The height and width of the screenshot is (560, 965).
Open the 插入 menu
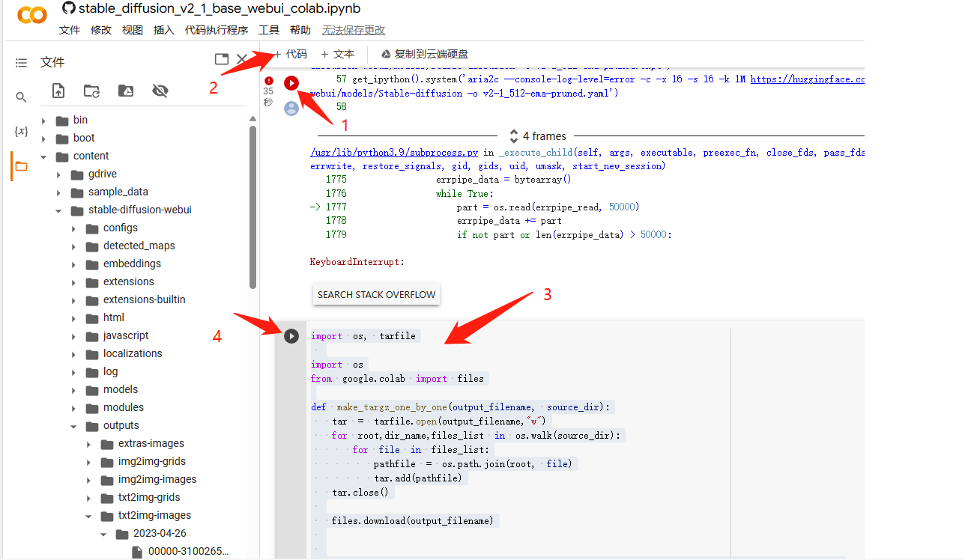pos(164,30)
